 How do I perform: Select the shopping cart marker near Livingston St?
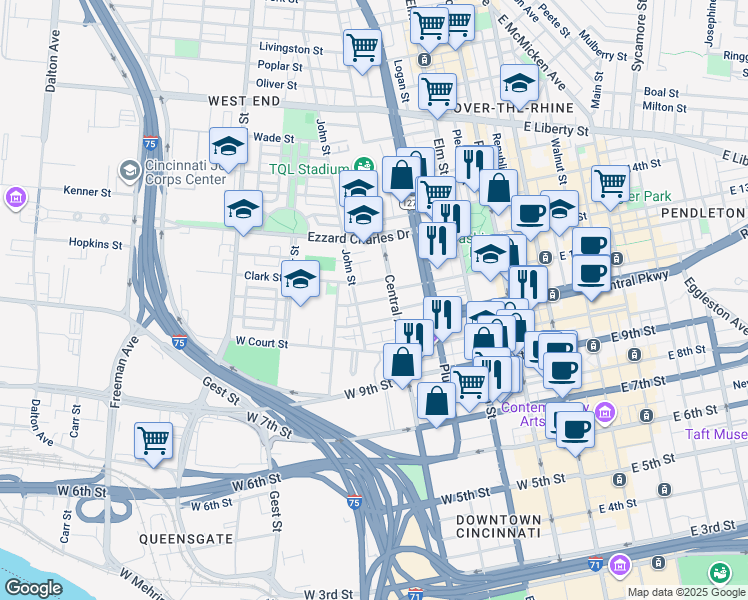tap(362, 46)
